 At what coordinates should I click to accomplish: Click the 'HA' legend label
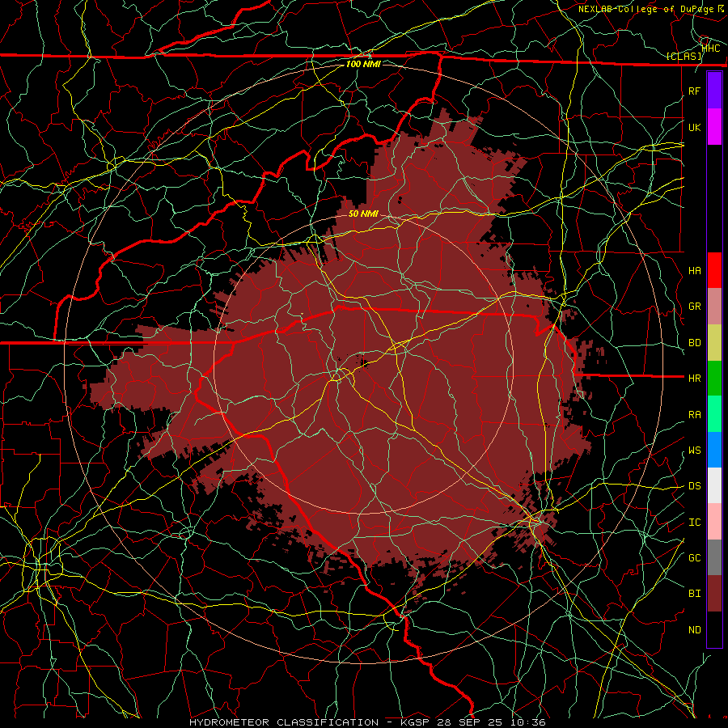pos(694,270)
